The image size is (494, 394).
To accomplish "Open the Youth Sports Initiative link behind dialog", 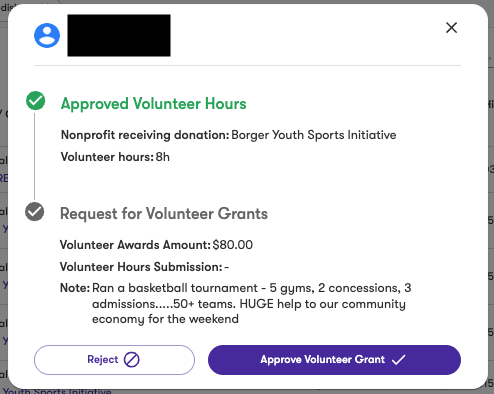I will coord(57,391).
